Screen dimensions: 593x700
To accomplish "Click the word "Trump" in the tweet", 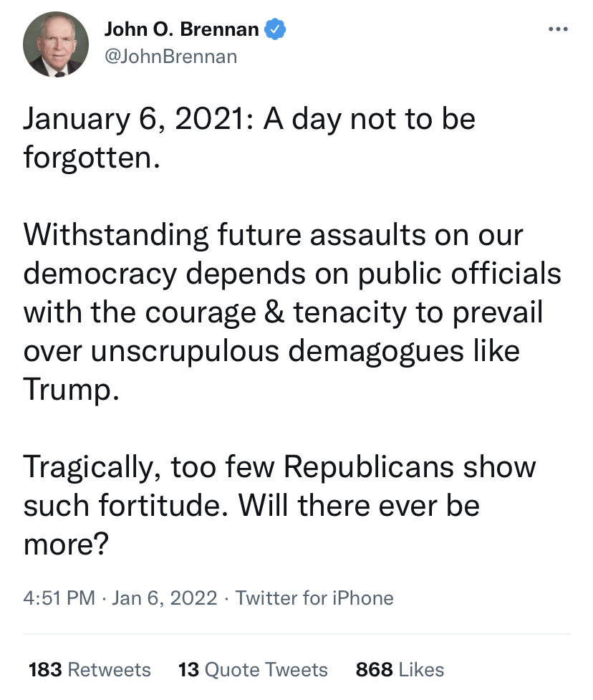I will (x=68, y=390).
